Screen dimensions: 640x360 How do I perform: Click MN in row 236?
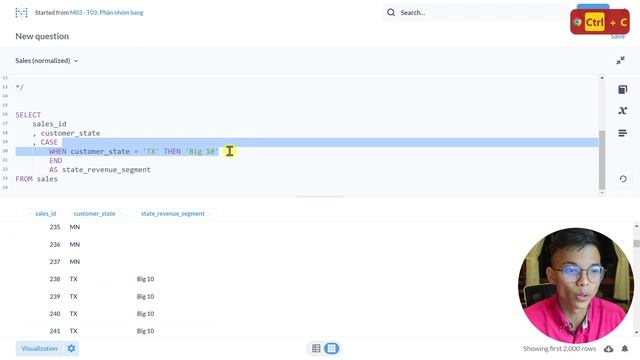coord(75,244)
